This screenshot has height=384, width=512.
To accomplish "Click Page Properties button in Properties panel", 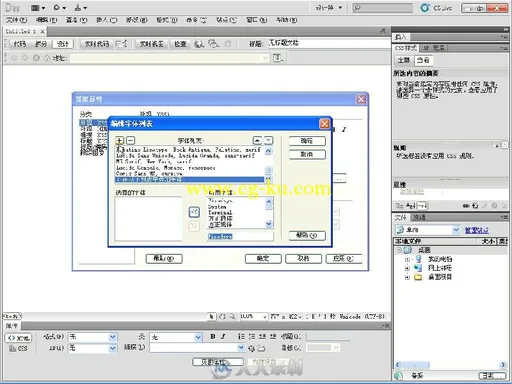I will point(218,362).
